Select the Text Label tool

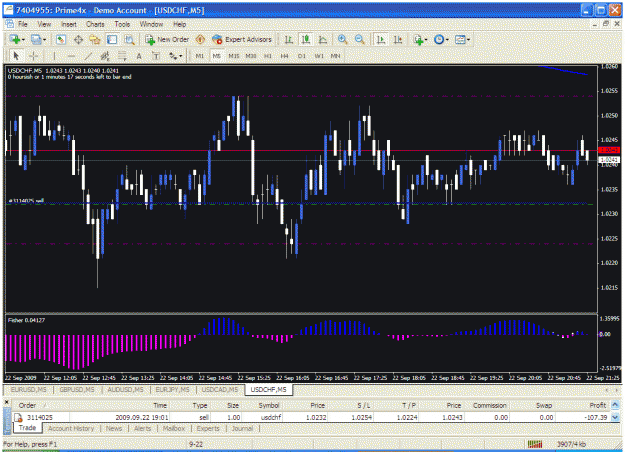tap(156, 56)
